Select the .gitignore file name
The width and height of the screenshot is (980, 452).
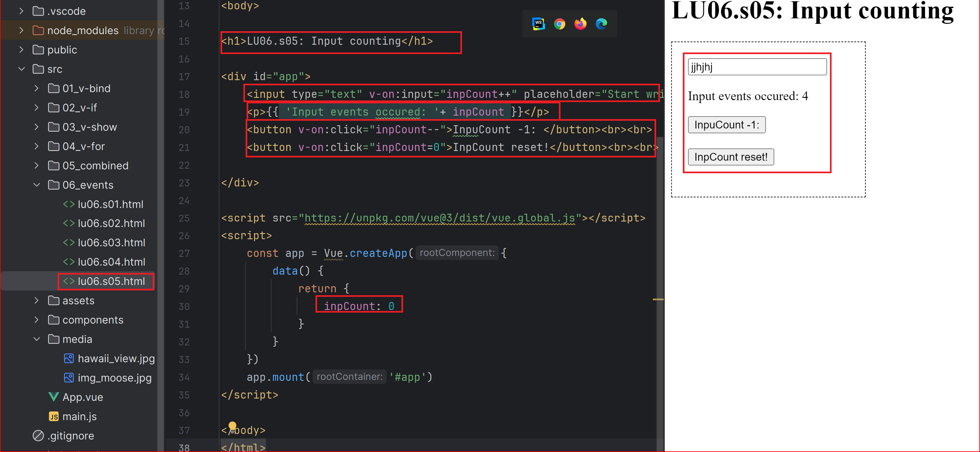coord(71,435)
